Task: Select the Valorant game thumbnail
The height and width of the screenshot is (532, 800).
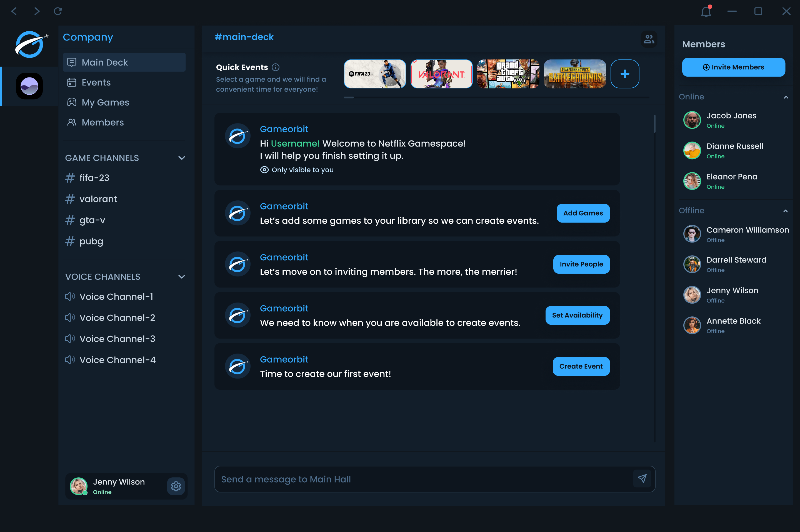Action: pyautogui.click(x=441, y=74)
